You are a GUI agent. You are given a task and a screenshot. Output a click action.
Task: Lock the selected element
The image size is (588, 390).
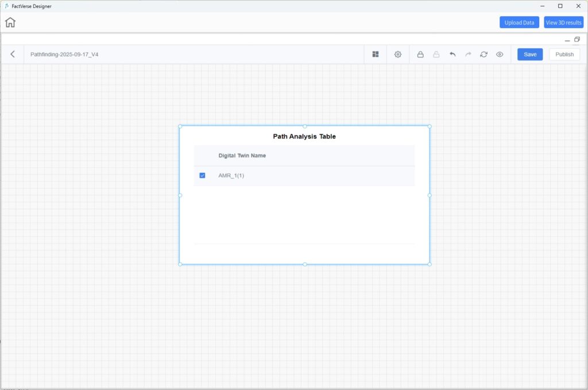pyautogui.click(x=420, y=54)
